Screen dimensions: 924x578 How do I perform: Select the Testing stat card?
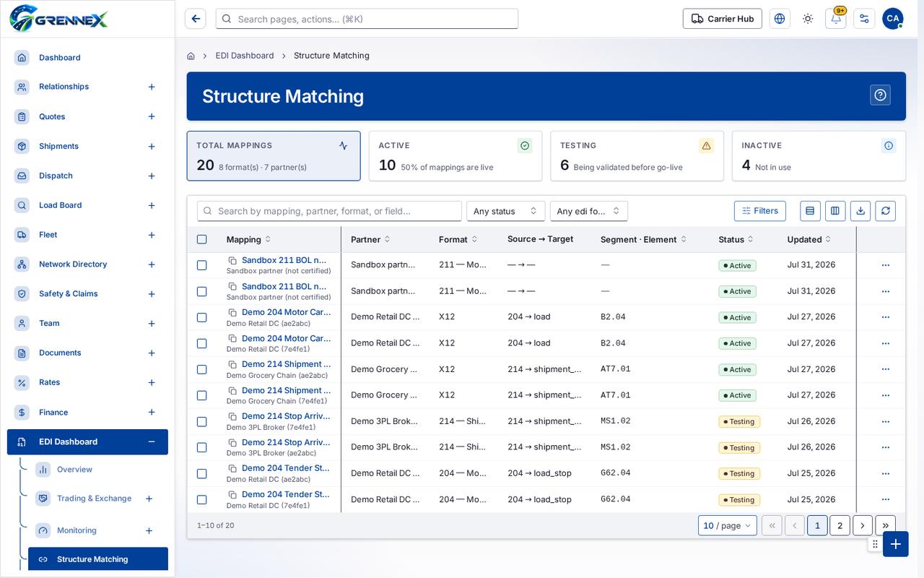(x=637, y=155)
